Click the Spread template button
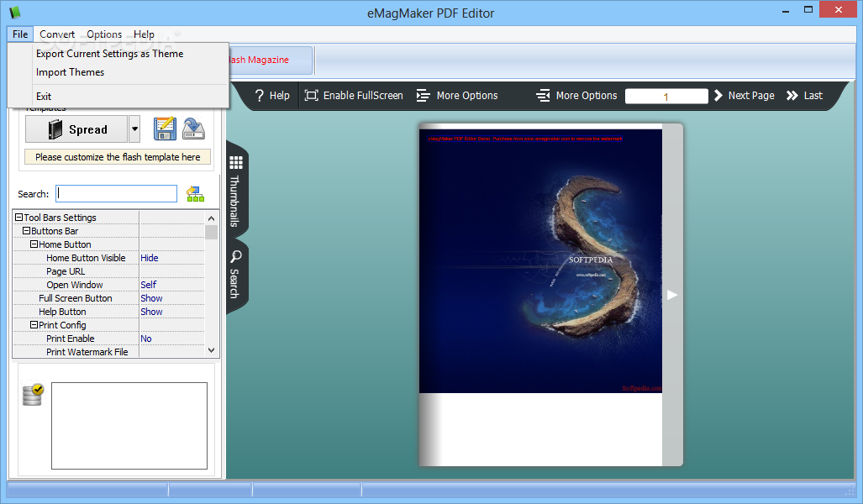Viewport: 863px width, 504px height. [76, 129]
